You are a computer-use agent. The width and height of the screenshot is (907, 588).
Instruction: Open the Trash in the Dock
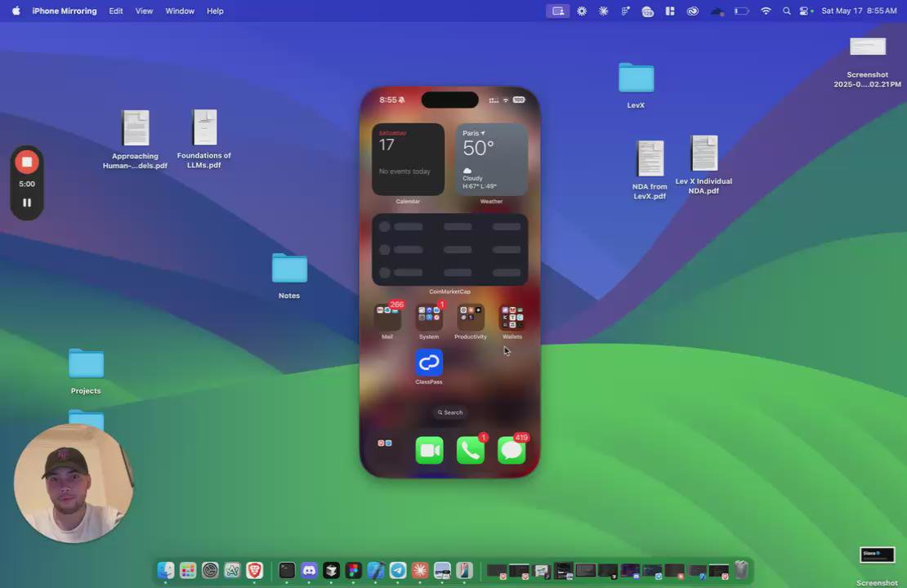coord(741,571)
